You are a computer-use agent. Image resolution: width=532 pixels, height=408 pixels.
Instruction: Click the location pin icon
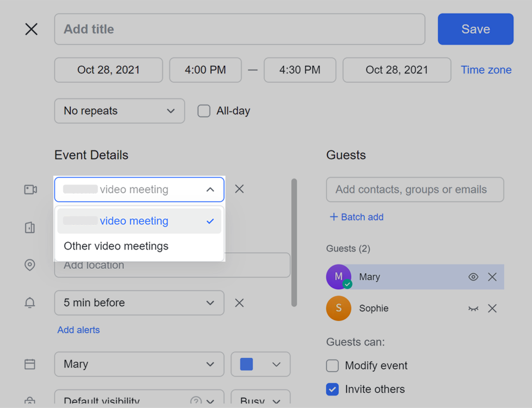pos(30,265)
